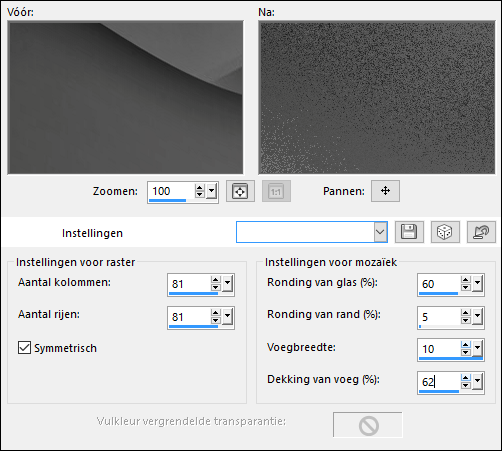Click the fit-to-window zoom icon
The width and height of the screenshot is (502, 451).
[x=240, y=191]
